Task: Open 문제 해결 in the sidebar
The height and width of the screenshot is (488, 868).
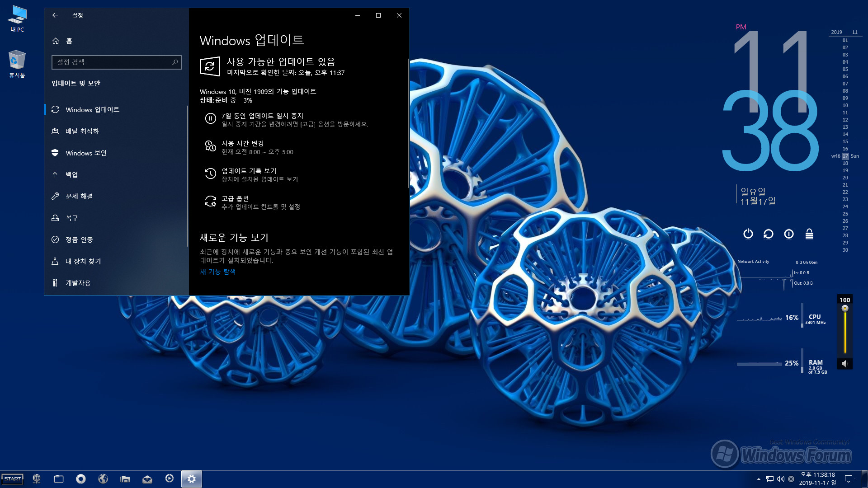Action: click(116, 197)
